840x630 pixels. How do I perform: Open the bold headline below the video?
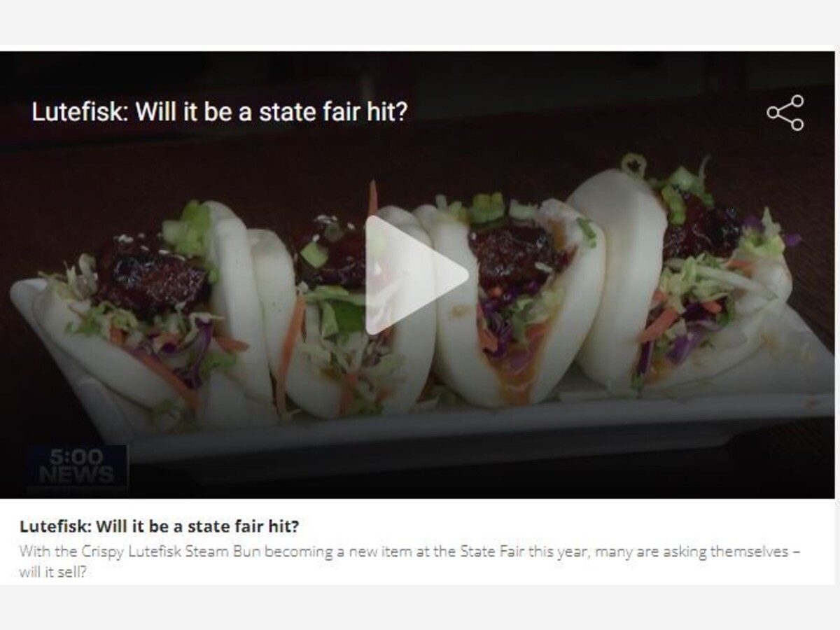pos(159,526)
